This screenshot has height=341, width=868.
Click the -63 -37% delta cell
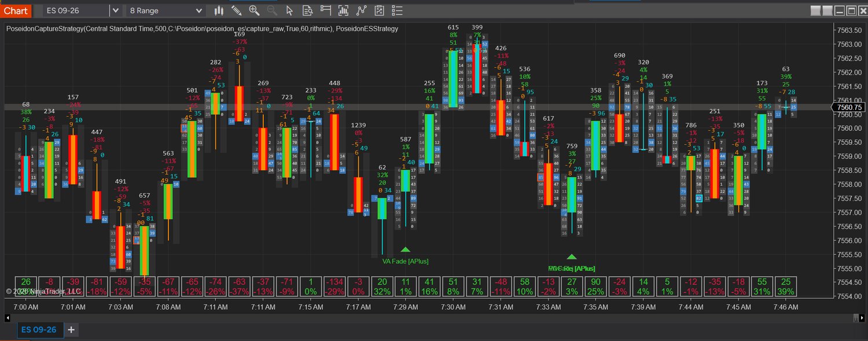(x=240, y=286)
